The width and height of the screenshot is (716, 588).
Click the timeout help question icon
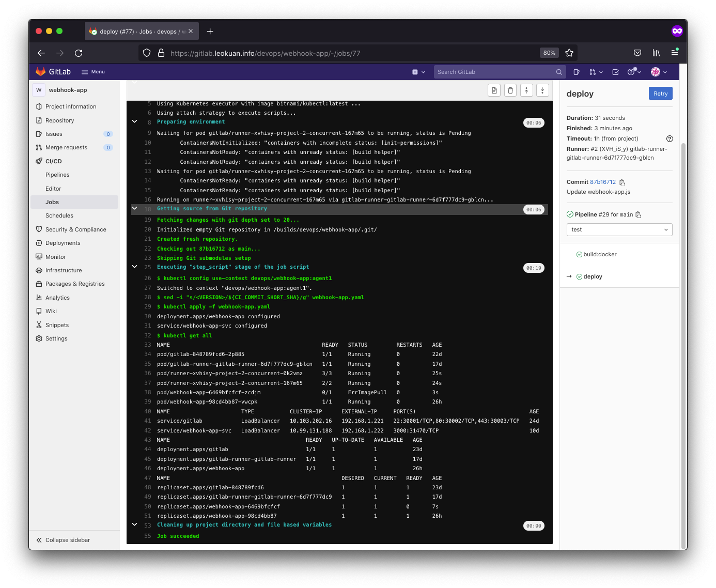tap(670, 138)
